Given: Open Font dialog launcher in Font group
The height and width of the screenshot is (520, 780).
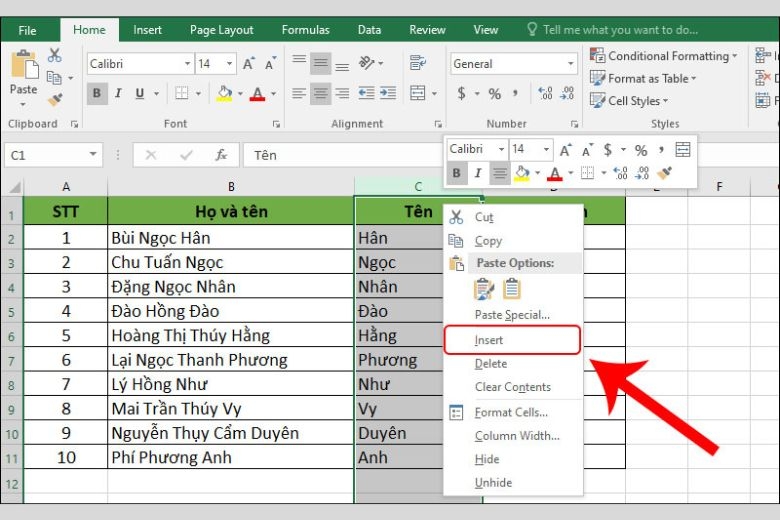Looking at the screenshot, I should [x=276, y=124].
